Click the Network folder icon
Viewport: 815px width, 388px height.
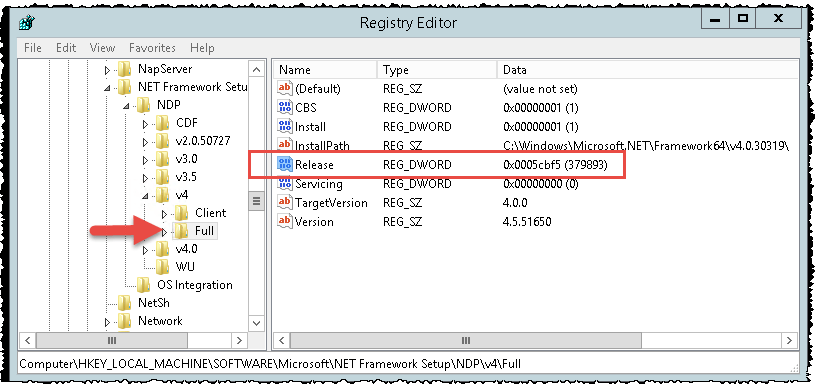click(x=124, y=321)
